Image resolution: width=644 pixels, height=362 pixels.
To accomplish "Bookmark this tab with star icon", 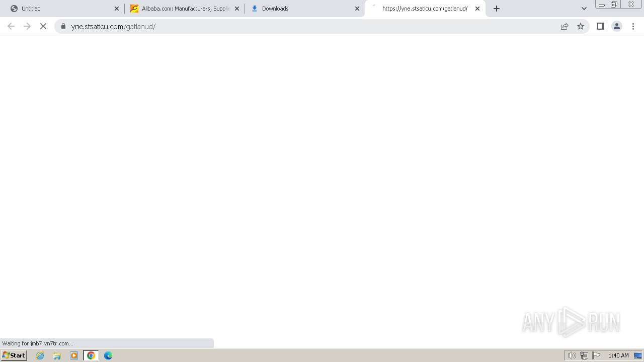I will point(581,26).
